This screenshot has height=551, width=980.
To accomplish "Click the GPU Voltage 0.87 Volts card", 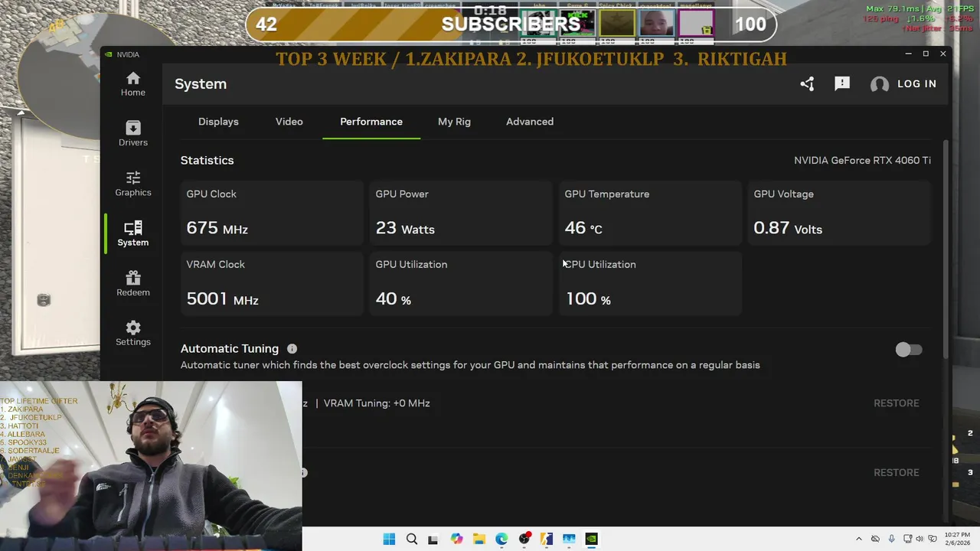I will 839,213.
